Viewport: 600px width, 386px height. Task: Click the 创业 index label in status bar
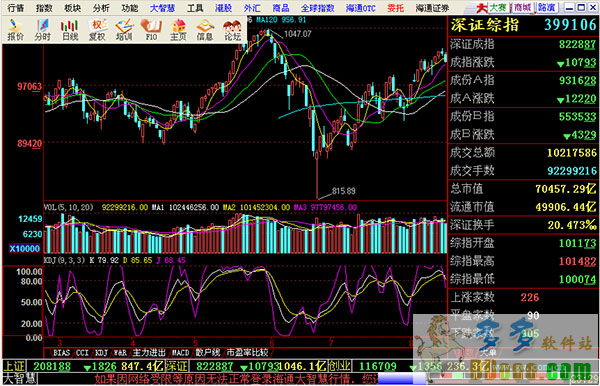[x=340, y=366]
